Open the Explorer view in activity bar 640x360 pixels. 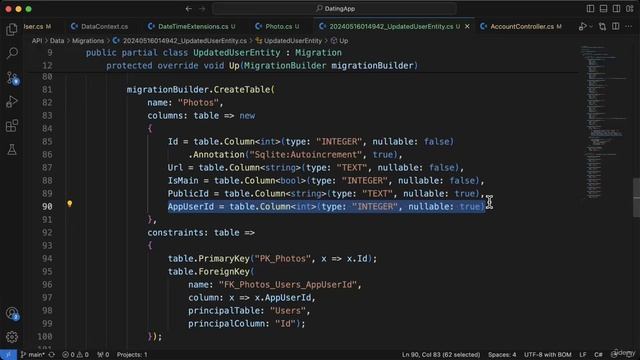coord(12,29)
